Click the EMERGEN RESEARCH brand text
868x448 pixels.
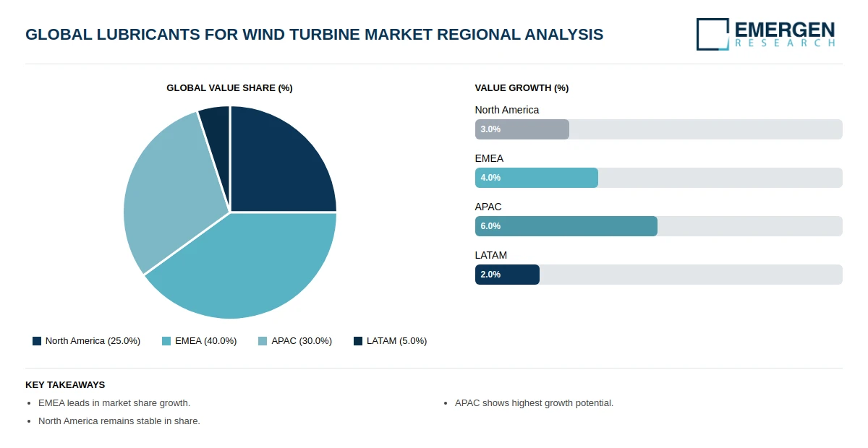click(x=785, y=34)
